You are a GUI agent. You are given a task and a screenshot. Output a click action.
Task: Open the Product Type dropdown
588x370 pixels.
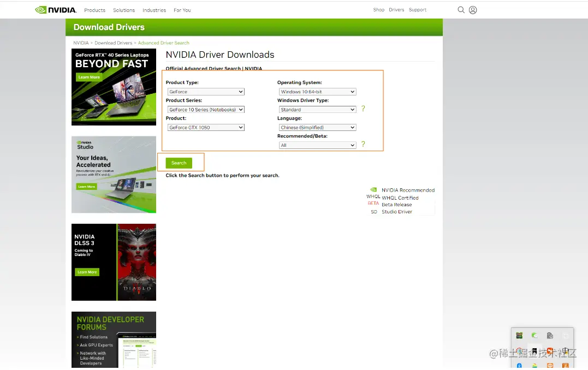[x=206, y=92]
